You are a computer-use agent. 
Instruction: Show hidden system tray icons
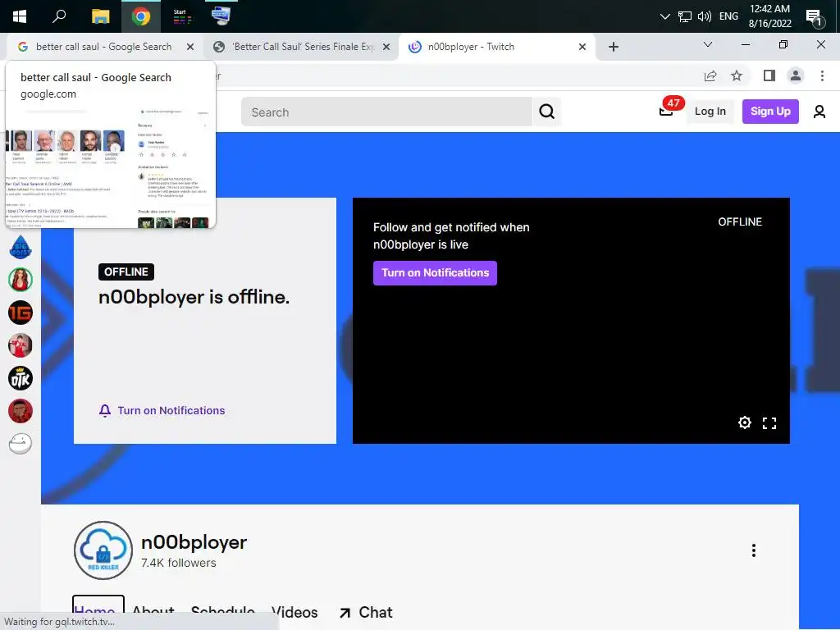point(664,16)
